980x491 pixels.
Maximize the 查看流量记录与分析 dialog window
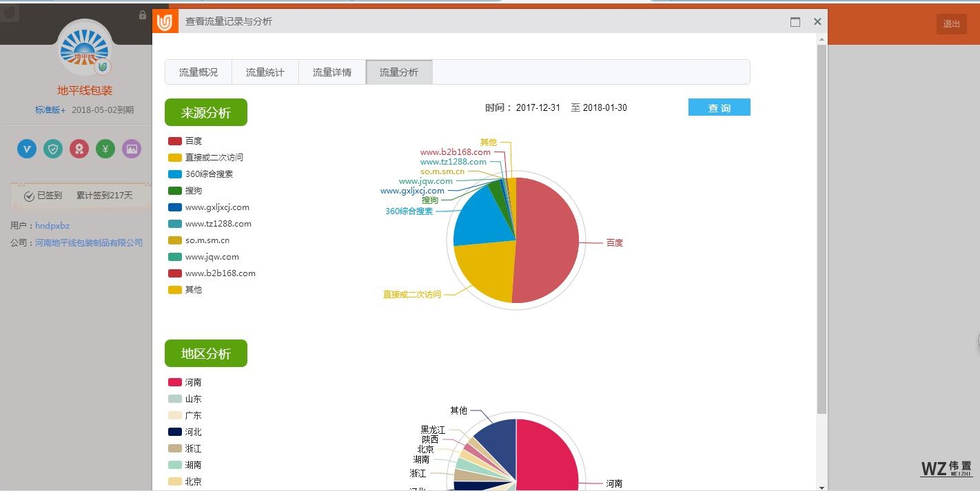pos(795,22)
